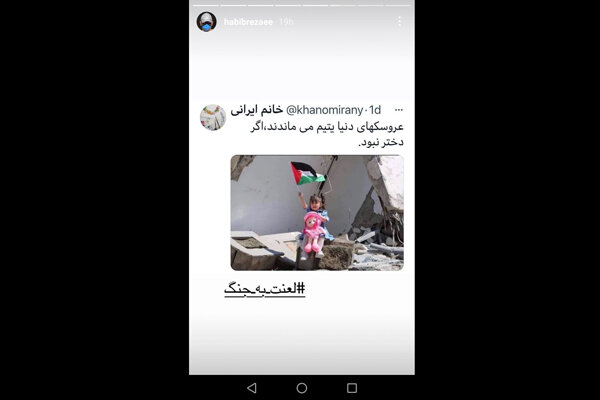The height and width of the screenshot is (400, 600).
Task: Click the خانم ایرانی display name
Action: pyautogui.click(x=257, y=110)
